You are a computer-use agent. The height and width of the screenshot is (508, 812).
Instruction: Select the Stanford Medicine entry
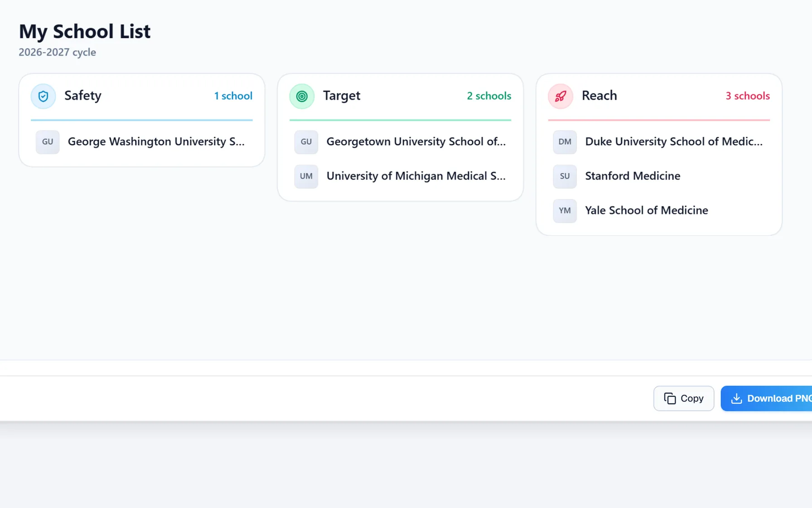tap(659, 176)
